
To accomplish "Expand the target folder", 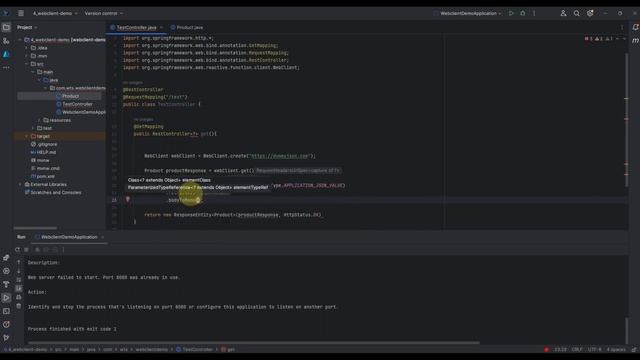I will click(27, 136).
